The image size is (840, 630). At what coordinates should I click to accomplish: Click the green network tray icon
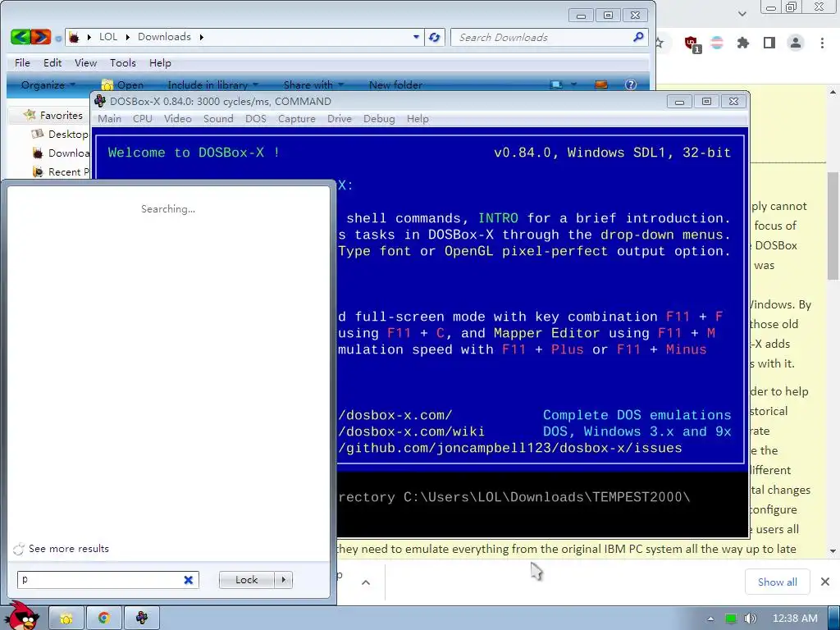click(731, 619)
